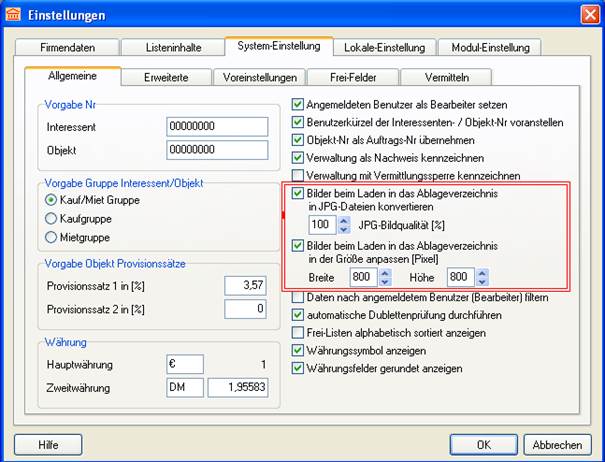
Task: Uncheck Objekt-Nr als Auftrags-Nr übernehmen
Action: coord(297,140)
